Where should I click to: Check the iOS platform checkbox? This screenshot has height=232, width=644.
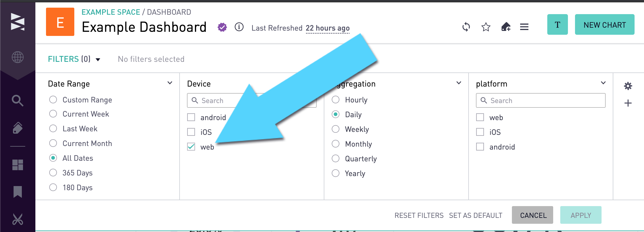[480, 132]
